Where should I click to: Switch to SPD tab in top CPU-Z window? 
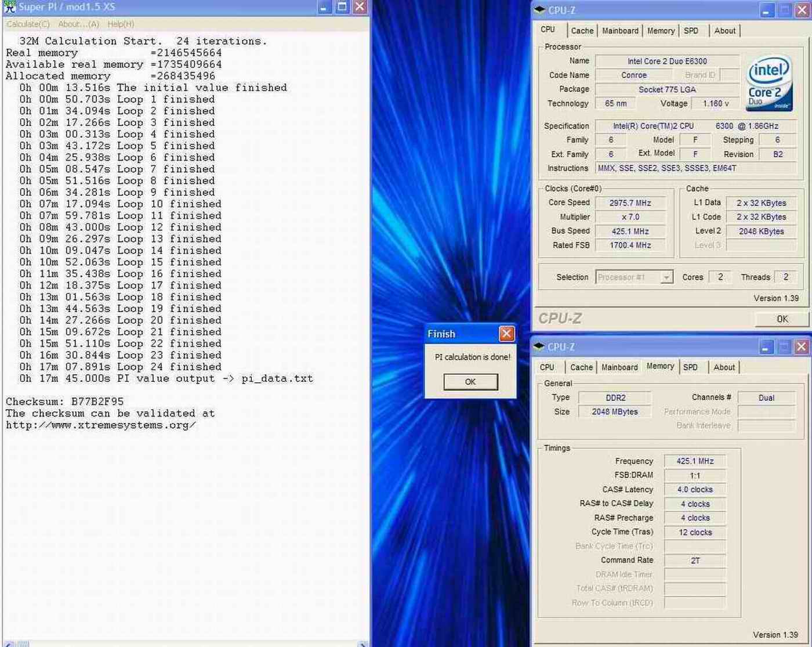pos(691,31)
